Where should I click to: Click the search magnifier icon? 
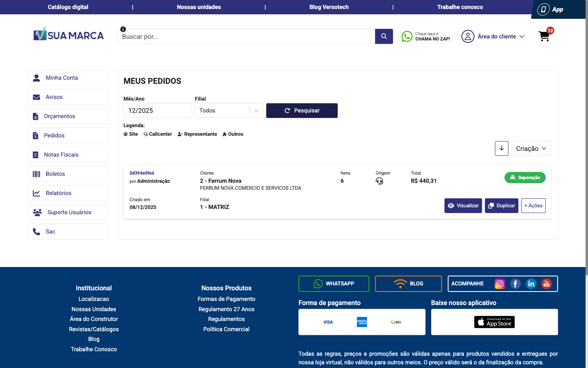tap(383, 36)
